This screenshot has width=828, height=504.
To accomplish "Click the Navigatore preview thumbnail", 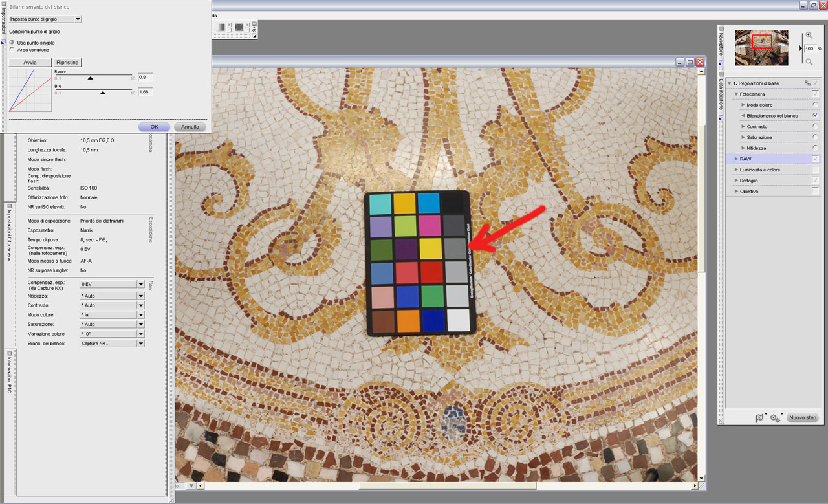I will [761, 48].
